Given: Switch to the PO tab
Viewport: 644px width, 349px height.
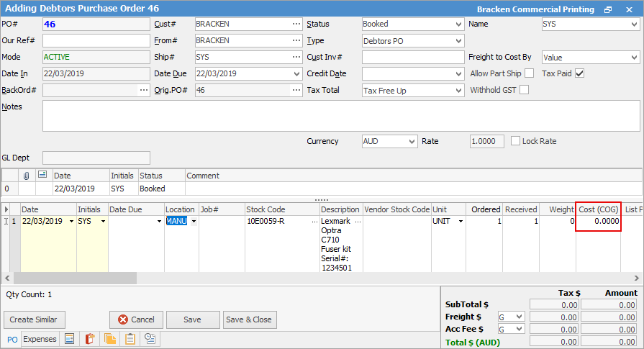Looking at the screenshot, I should pos(12,340).
